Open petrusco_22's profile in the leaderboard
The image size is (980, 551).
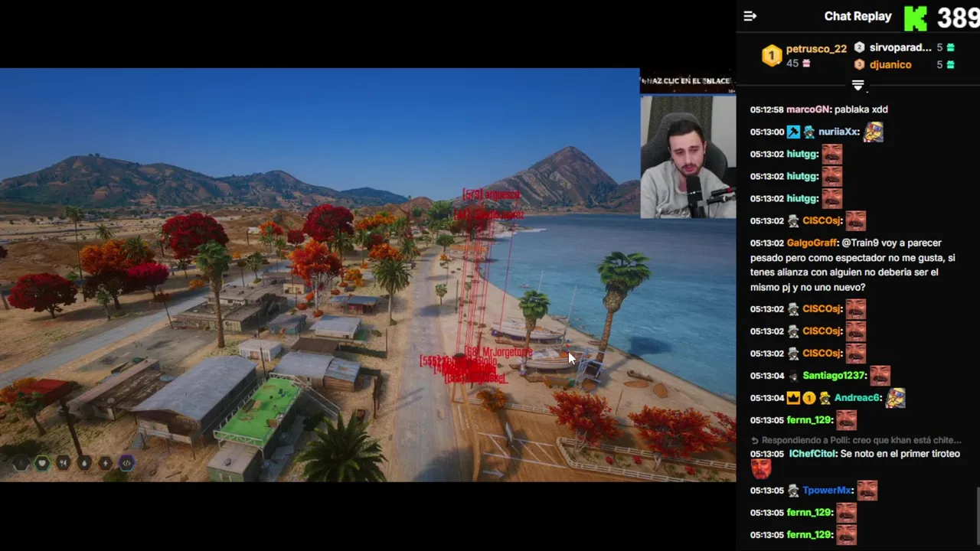[x=816, y=49]
